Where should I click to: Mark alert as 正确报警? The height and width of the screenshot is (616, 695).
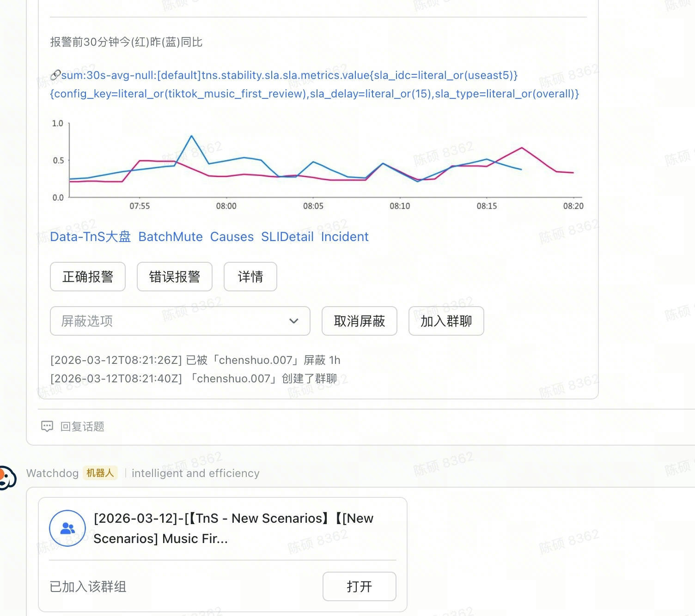[x=88, y=277]
